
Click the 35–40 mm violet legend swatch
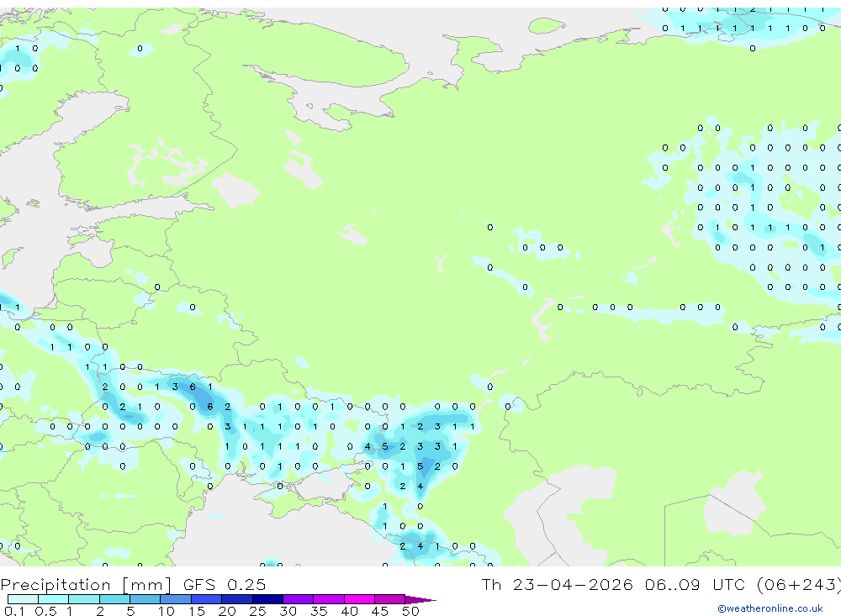[328, 599]
